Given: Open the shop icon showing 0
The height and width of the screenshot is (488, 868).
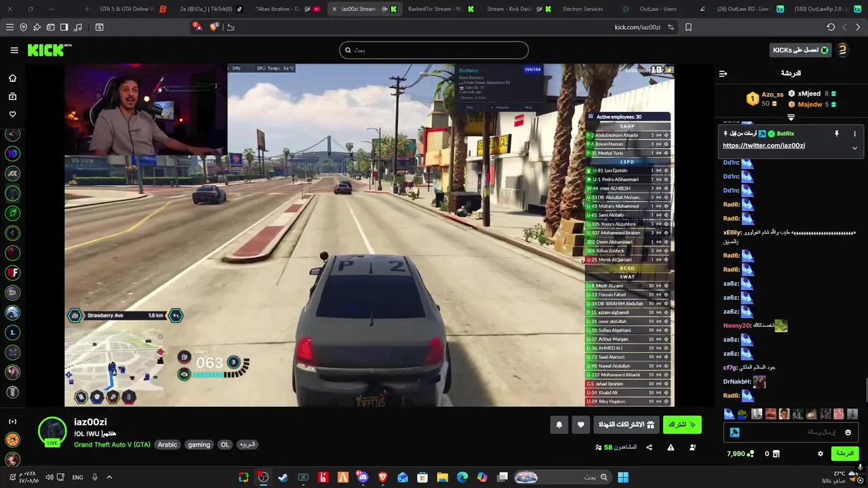Looking at the screenshot, I should click(772, 453).
